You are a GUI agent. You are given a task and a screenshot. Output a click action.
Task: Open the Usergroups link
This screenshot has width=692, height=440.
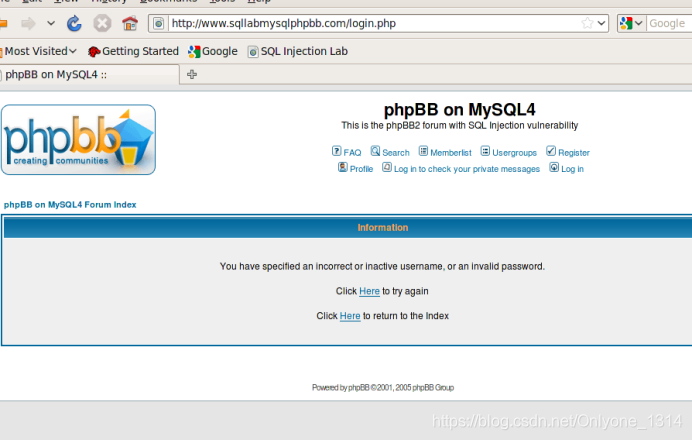pyautogui.click(x=515, y=153)
